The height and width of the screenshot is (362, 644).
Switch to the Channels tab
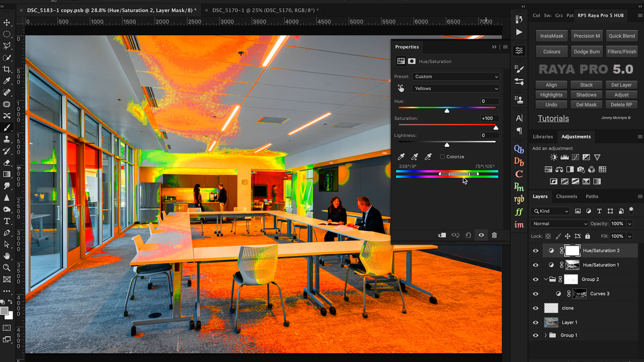click(x=567, y=196)
